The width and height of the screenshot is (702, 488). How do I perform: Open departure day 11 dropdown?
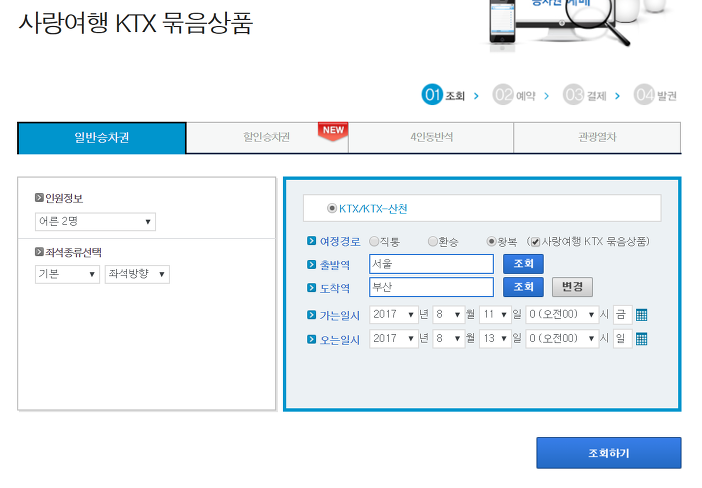pos(495,315)
